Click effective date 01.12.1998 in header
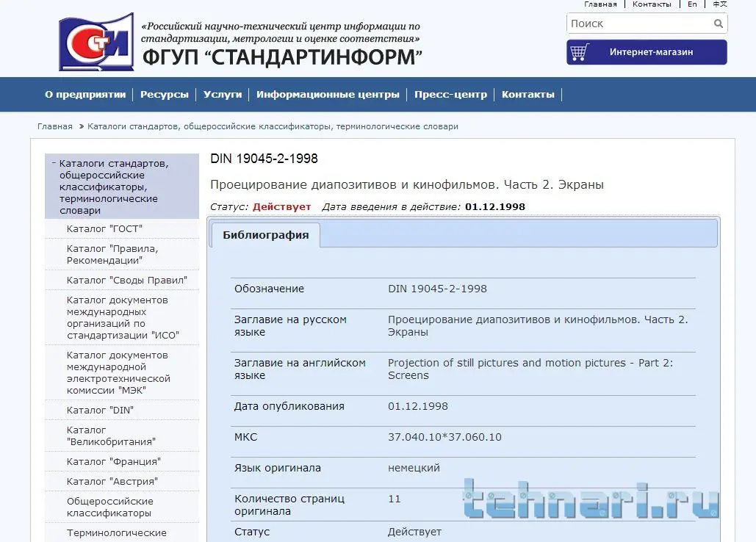 tap(494, 206)
